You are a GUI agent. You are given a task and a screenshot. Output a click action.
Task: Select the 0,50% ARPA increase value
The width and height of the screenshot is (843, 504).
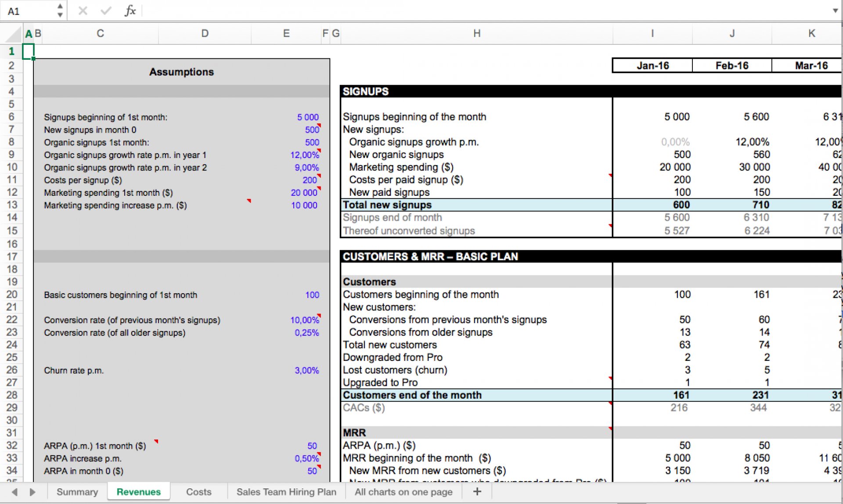click(x=306, y=458)
